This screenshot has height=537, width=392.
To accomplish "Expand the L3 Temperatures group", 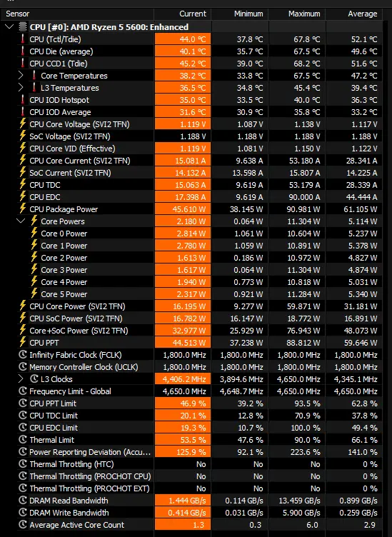I will point(21,88).
